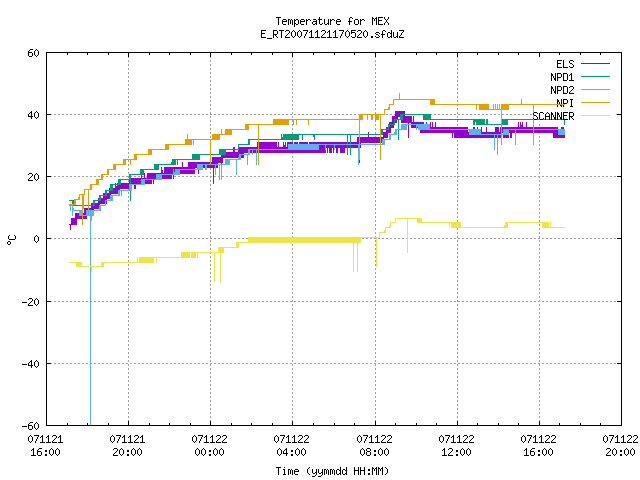Select the NPD1 legend label
Viewport: 640px width, 480px height.
pyautogui.click(x=562, y=77)
